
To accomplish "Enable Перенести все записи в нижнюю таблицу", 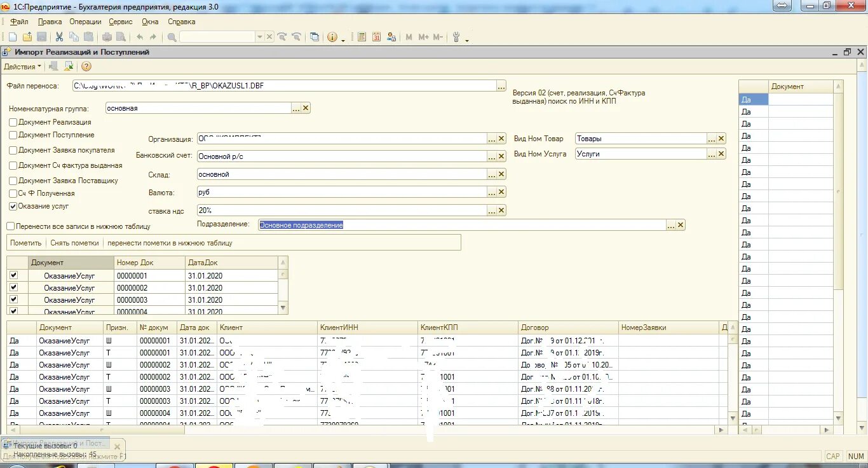I will click(x=11, y=226).
